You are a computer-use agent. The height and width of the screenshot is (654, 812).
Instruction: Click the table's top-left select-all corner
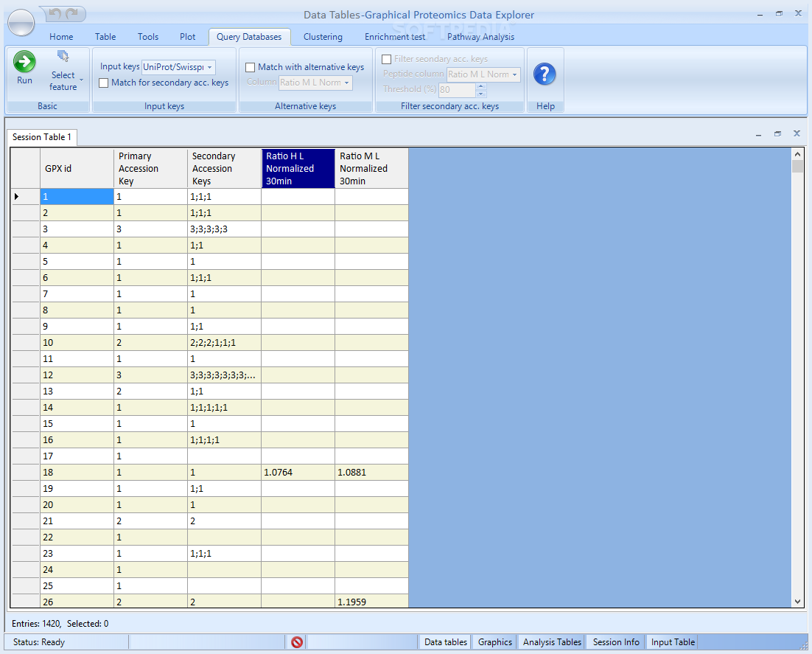click(x=26, y=168)
